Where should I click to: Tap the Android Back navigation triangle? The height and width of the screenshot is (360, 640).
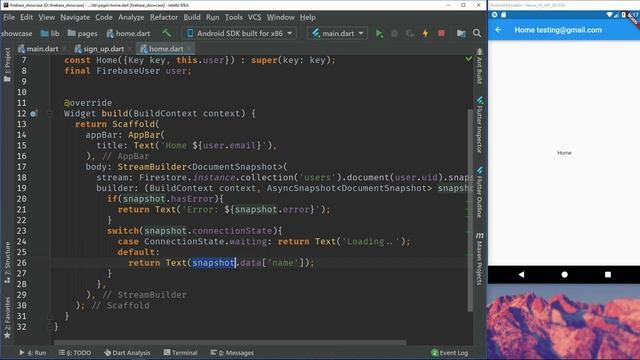(x=521, y=275)
